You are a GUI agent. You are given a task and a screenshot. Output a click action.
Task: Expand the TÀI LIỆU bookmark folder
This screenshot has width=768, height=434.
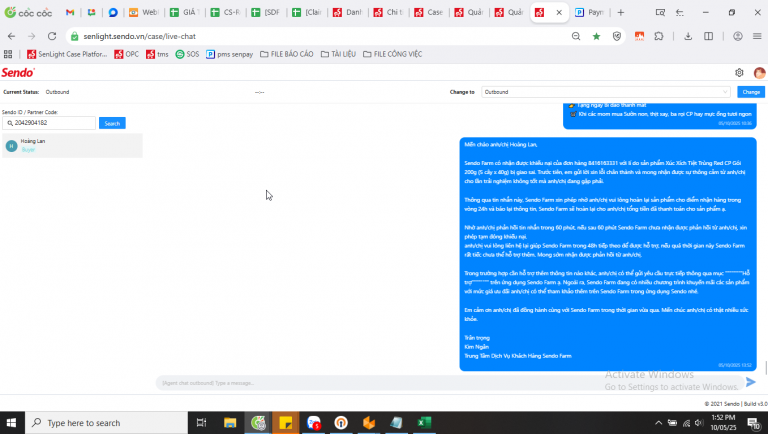pos(338,54)
